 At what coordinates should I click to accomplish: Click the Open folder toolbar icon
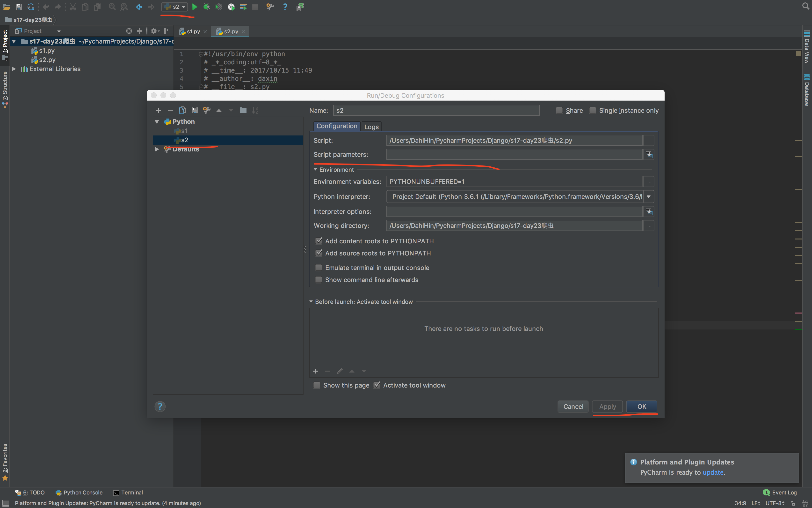pos(7,7)
